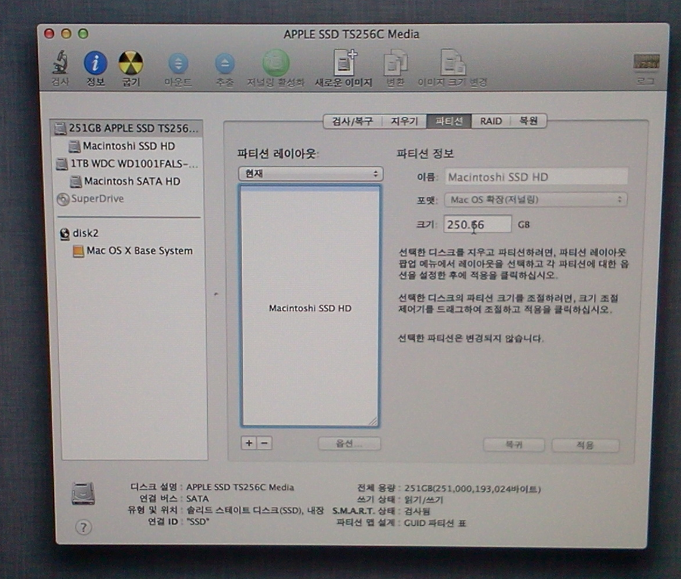Click the SATA connection bus value

(197, 499)
